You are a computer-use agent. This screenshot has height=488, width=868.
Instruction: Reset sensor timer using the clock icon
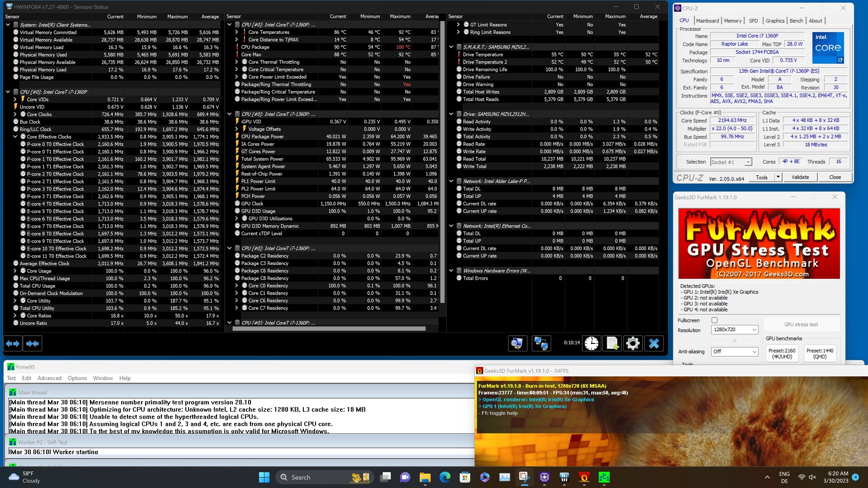click(x=591, y=344)
